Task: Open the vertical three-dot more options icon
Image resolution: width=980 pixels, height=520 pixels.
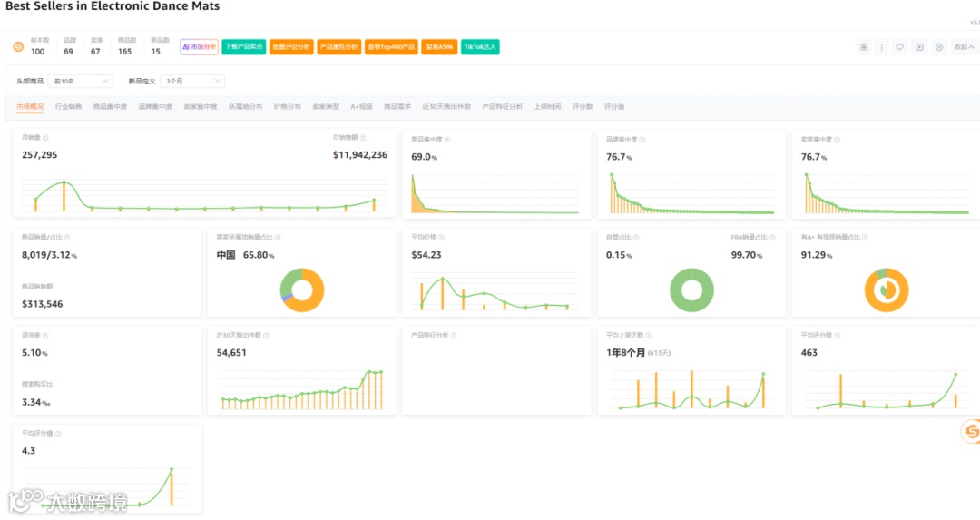Action: [x=881, y=47]
